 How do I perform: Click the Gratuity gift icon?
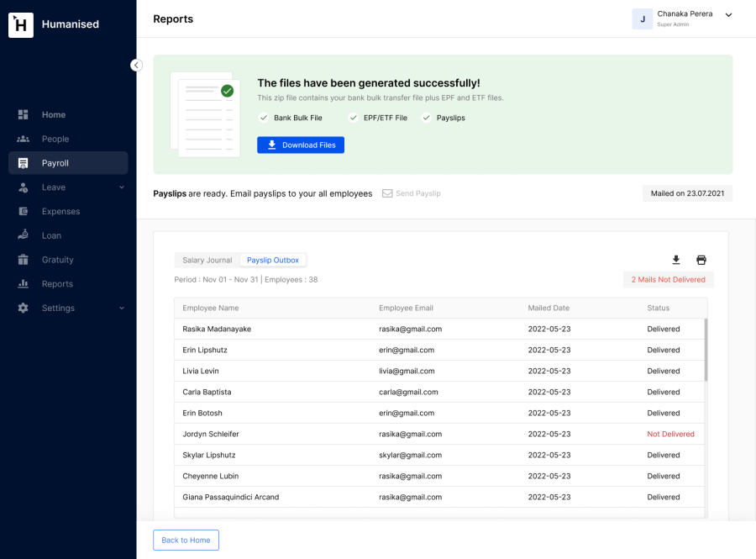pyautogui.click(x=24, y=260)
